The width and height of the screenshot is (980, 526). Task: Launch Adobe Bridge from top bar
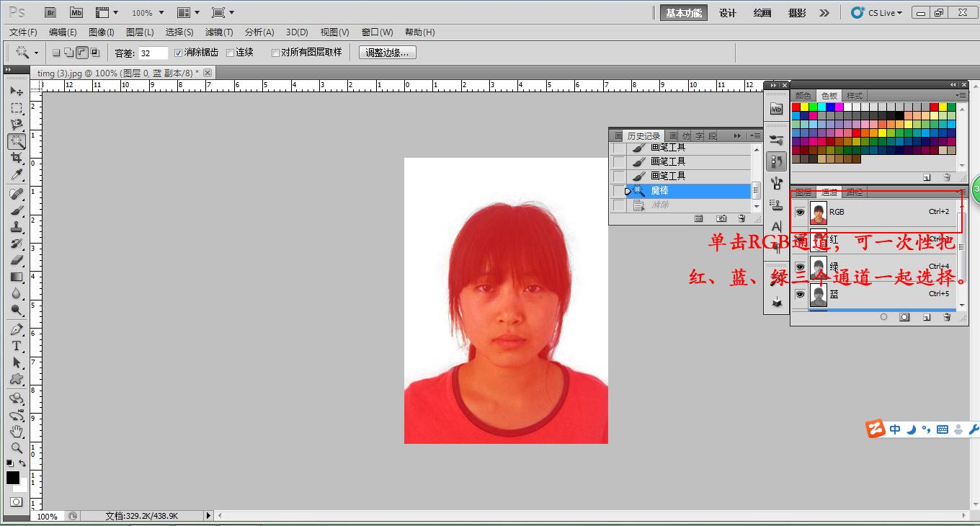(50, 13)
